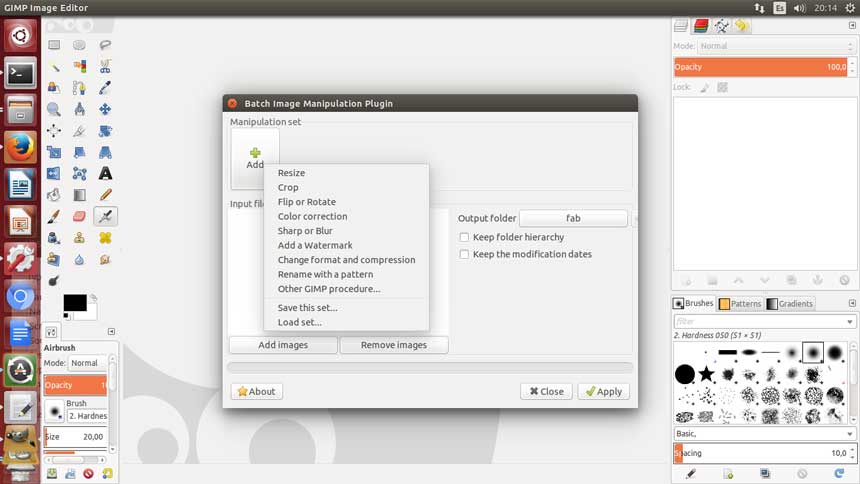This screenshot has height=484, width=860.
Task: Open the brush filter dropdown arrow
Action: click(850, 322)
